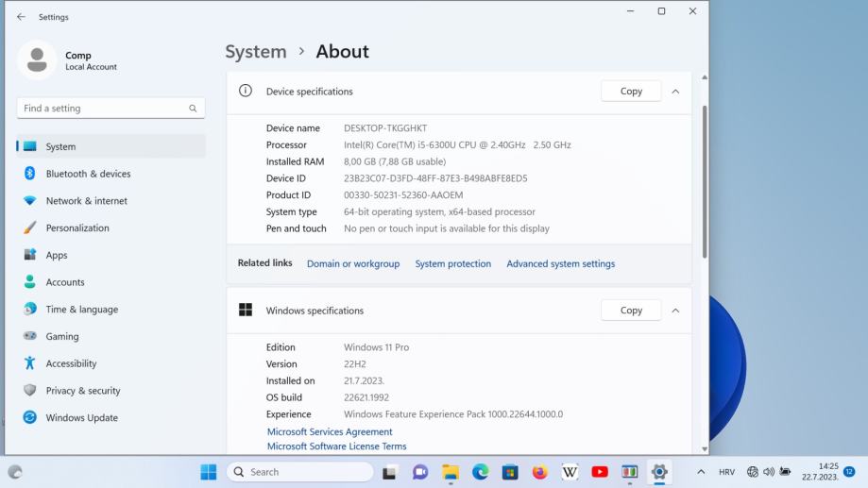Click the Accessibility figure icon

click(x=30, y=363)
